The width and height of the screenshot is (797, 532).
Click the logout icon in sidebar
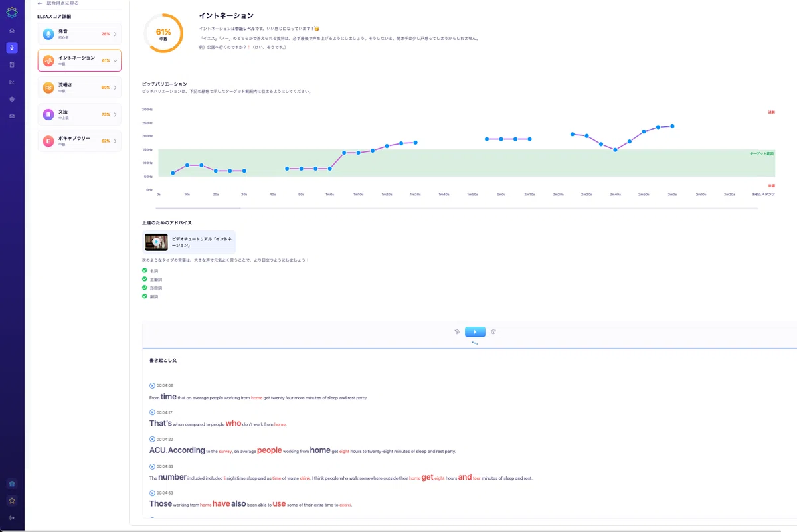pyautogui.click(x=12, y=518)
